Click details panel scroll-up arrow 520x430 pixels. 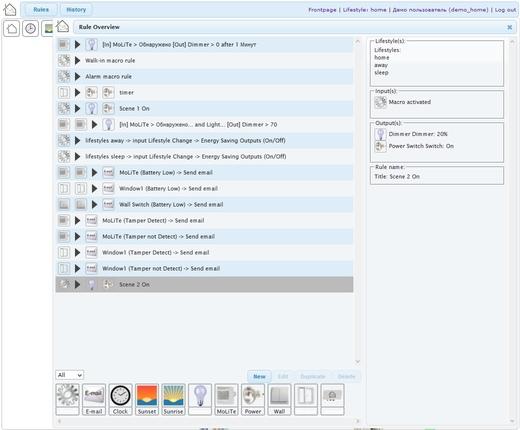pos(512,41)
